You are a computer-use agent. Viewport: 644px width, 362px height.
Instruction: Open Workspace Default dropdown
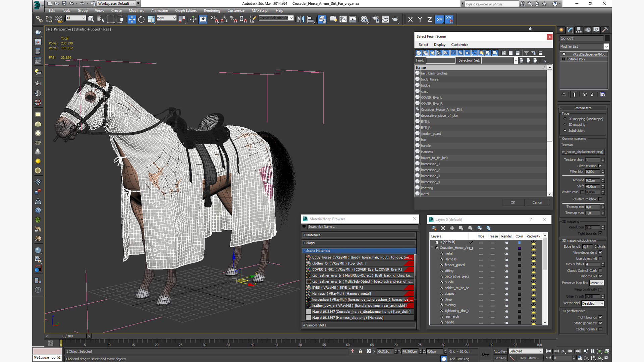point(116,4)
